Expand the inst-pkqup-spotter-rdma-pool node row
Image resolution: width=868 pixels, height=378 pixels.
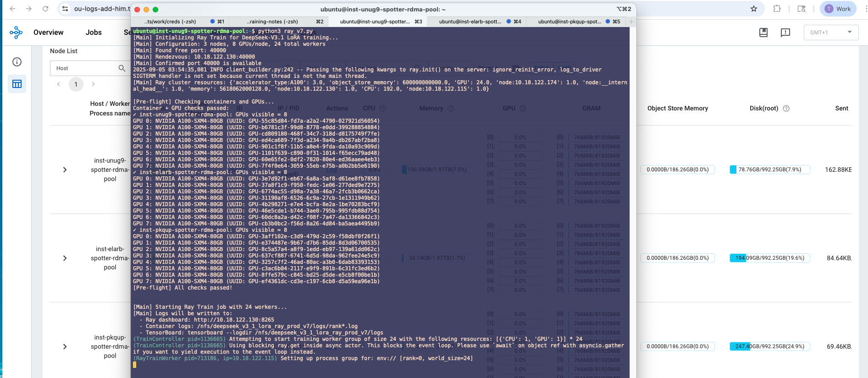click(x=65, y=347)
